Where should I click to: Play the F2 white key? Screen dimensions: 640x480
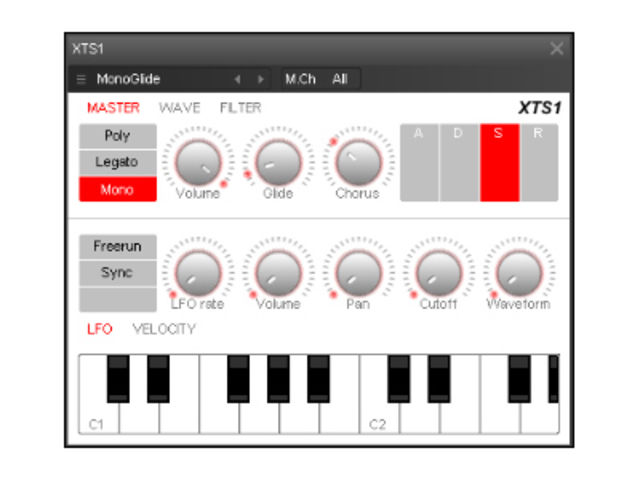click(x=500, y=418)
